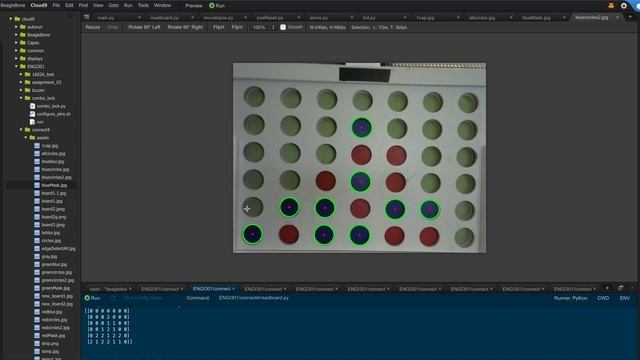Viewport: 640px width, 360px height.
Task: Open the Goto menu
Action: point(113,5)
